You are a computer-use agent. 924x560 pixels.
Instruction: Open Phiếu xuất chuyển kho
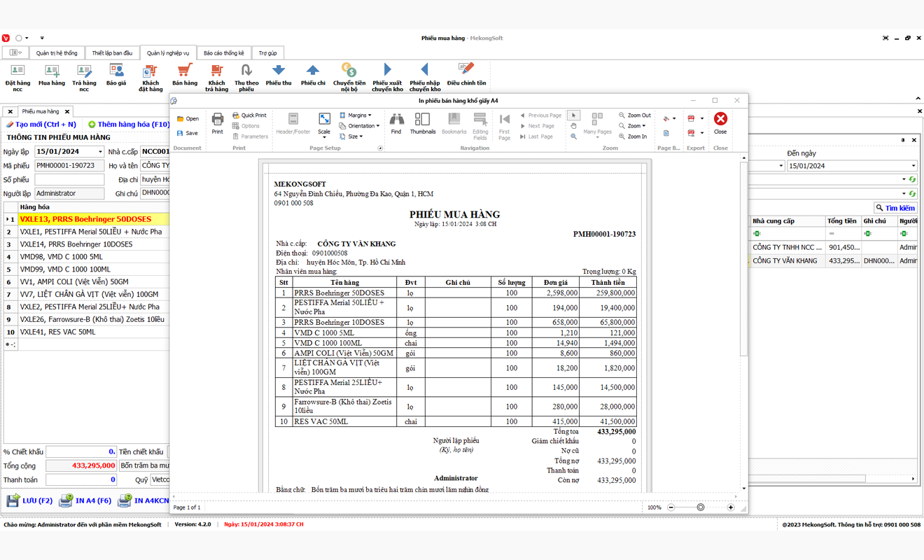click(x=387, y=77)
